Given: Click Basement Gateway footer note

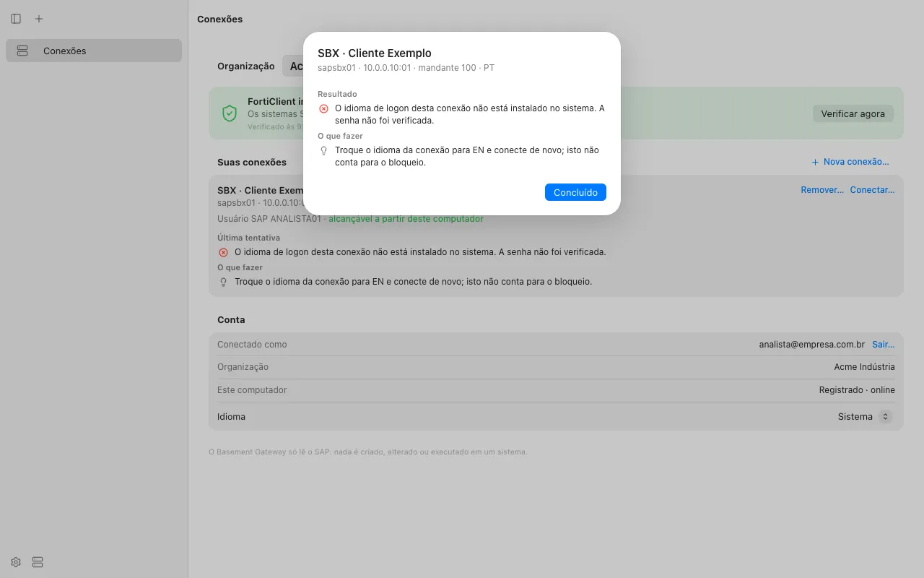Looking at the screenshot, I should click(x=368, y=452).
